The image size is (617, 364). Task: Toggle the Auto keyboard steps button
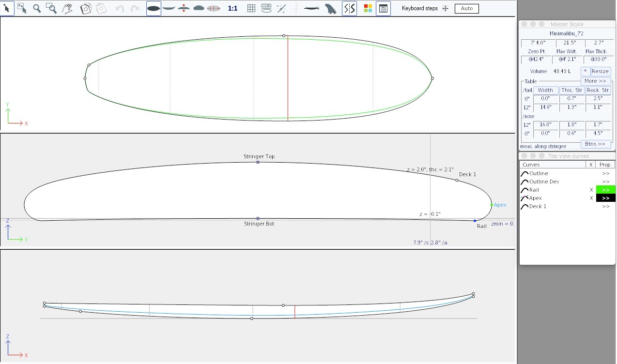point(466,8)
